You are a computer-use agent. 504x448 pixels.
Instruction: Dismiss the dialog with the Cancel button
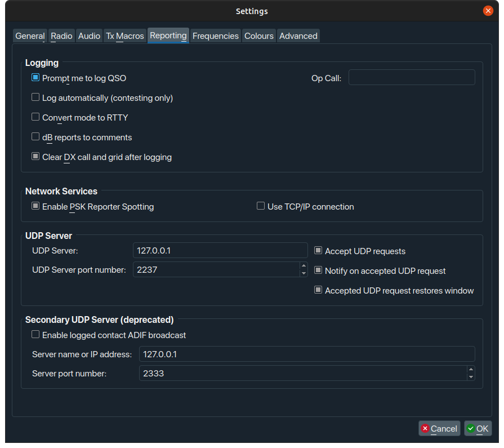[x=439, y=428]
